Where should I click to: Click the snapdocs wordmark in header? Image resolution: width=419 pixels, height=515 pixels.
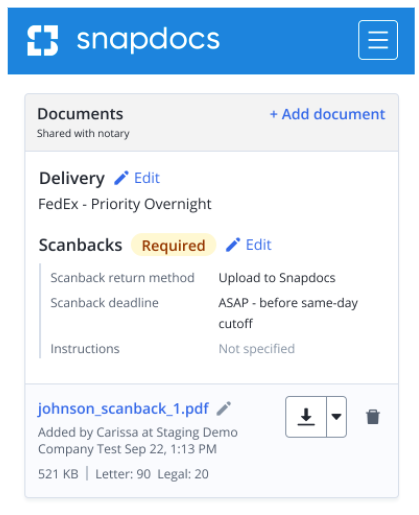(x=148, y=40)
